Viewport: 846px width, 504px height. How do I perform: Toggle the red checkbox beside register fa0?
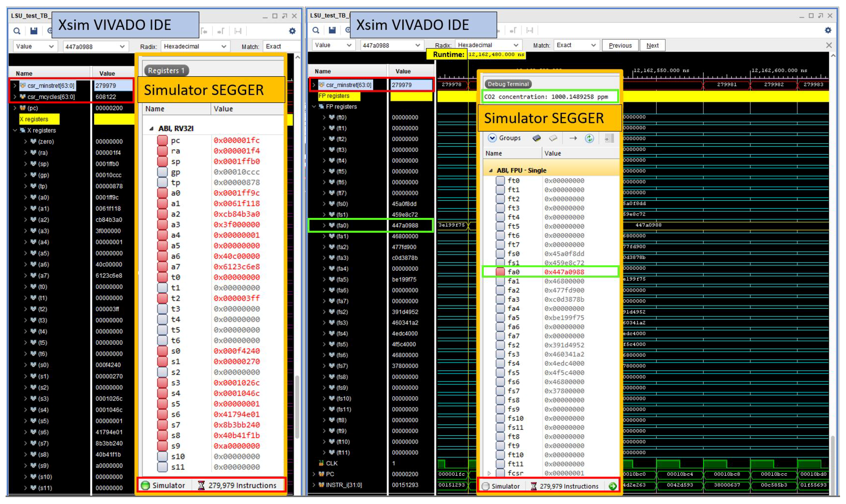click(x=500, y=272)
